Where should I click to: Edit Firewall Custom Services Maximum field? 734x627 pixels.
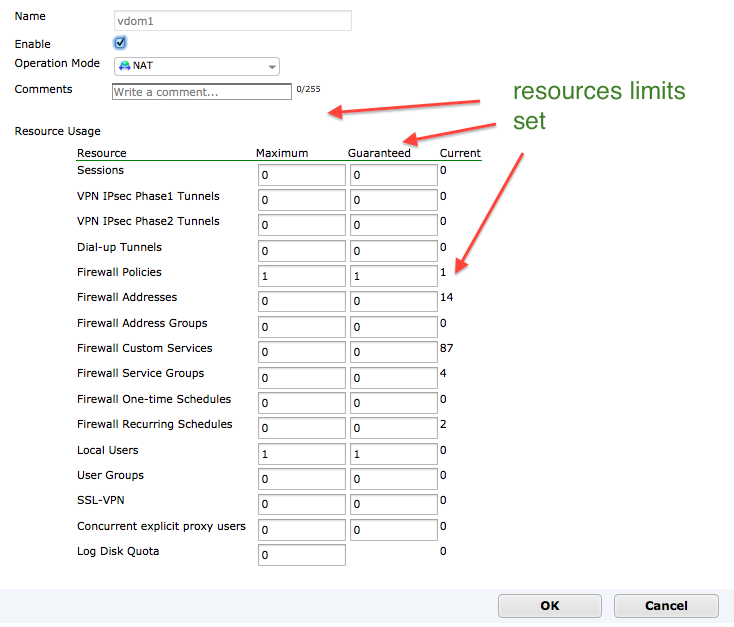point(302,352)
